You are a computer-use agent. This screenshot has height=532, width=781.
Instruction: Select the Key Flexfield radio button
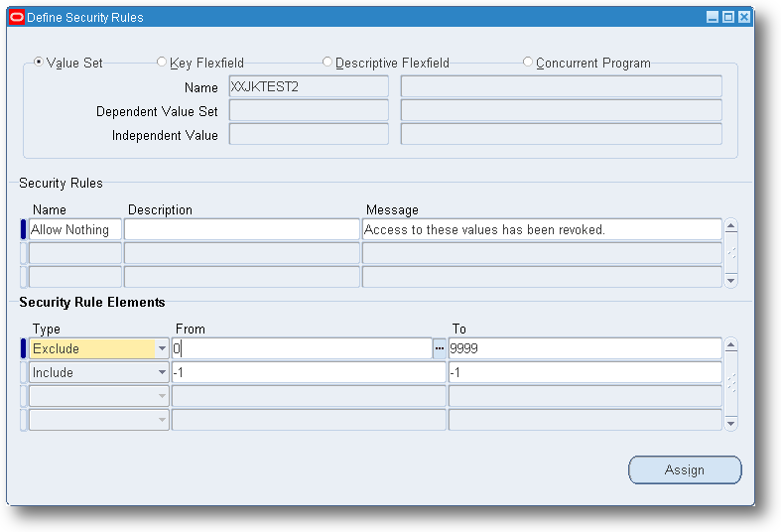point(162,63)
